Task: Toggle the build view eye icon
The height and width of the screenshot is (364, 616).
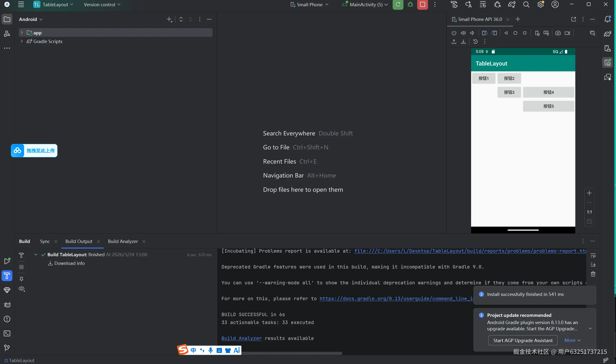Action: 22,289
